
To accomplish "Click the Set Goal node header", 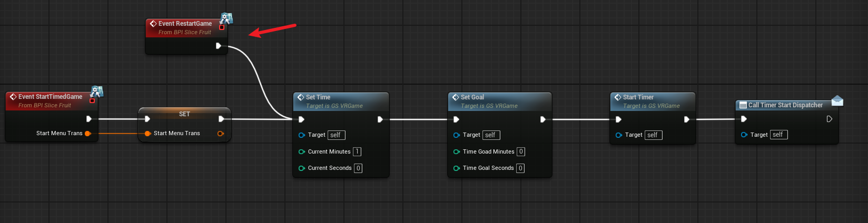I will point(499,102).
